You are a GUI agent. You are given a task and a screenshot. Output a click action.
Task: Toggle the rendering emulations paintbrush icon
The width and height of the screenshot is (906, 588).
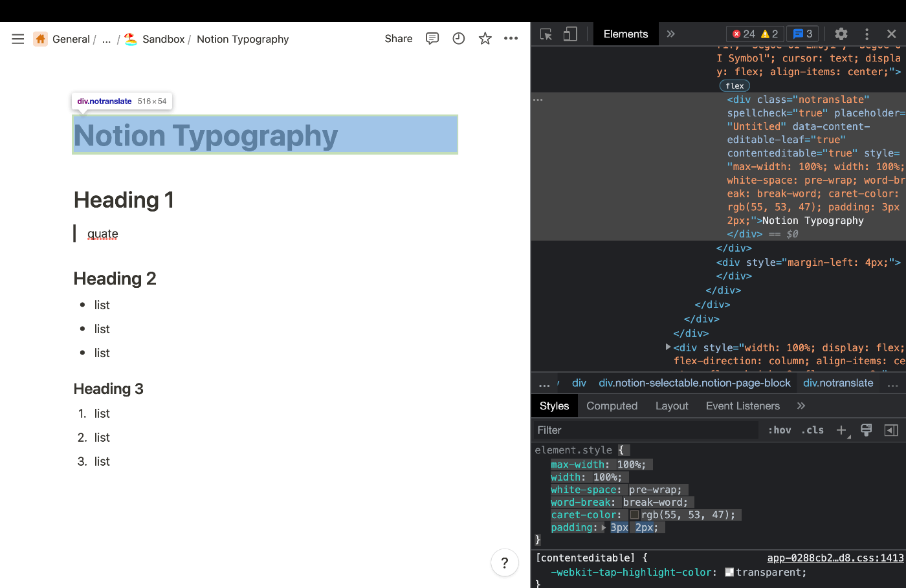pyautogui.click(x=867, y=430)
